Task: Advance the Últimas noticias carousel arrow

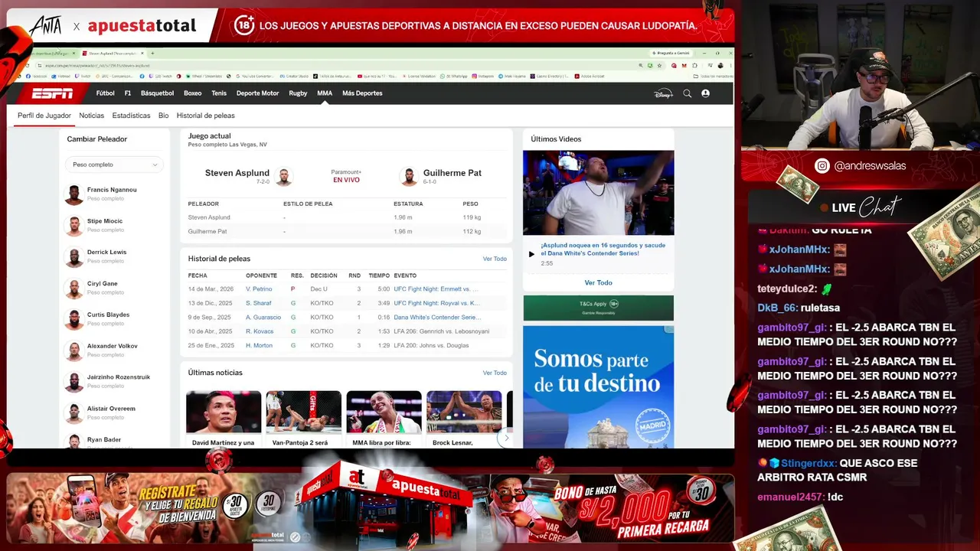Action: coord(505,438)
